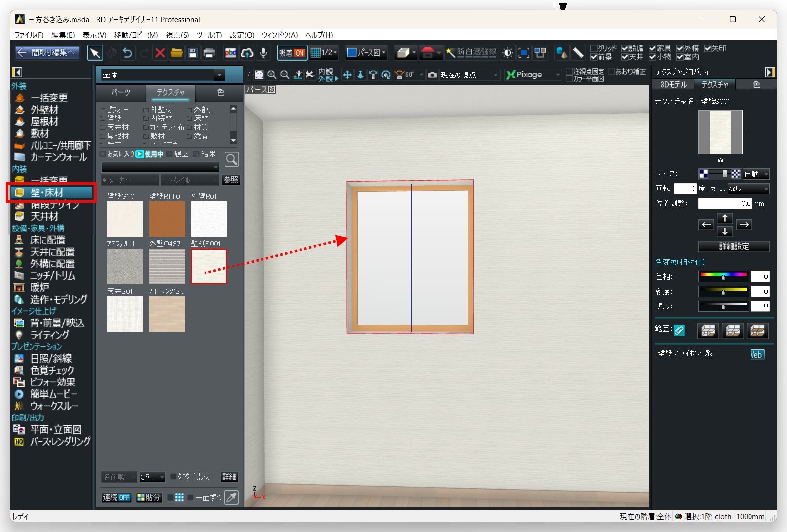Click the microphone icon
Image resolution: width=787 pixels, height=532 pixels.
click(x=263, y=53)
